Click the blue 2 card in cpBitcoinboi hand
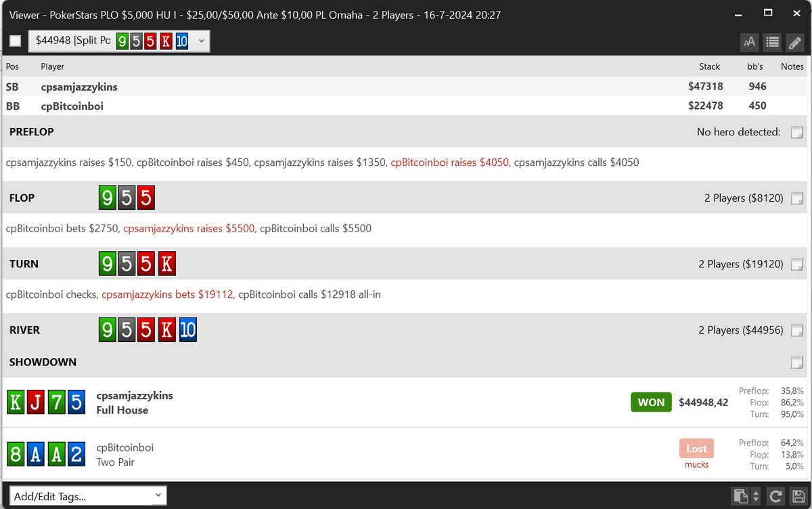Viewport: 812px width, 509px height. (76, 455)
